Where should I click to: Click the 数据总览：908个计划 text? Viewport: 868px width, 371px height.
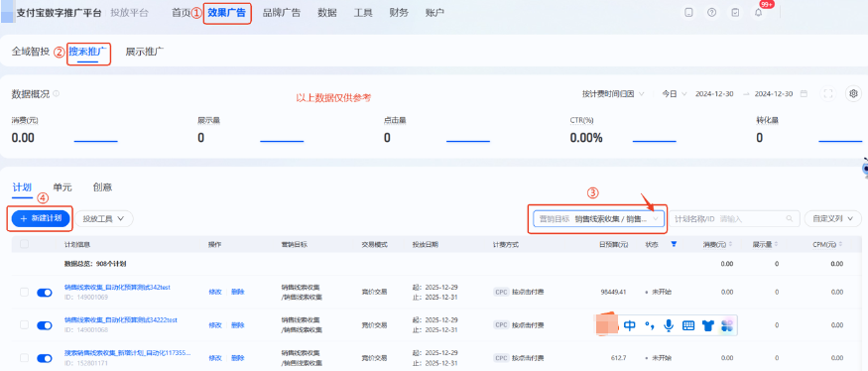pyautogui.click(x=95, y=264)
